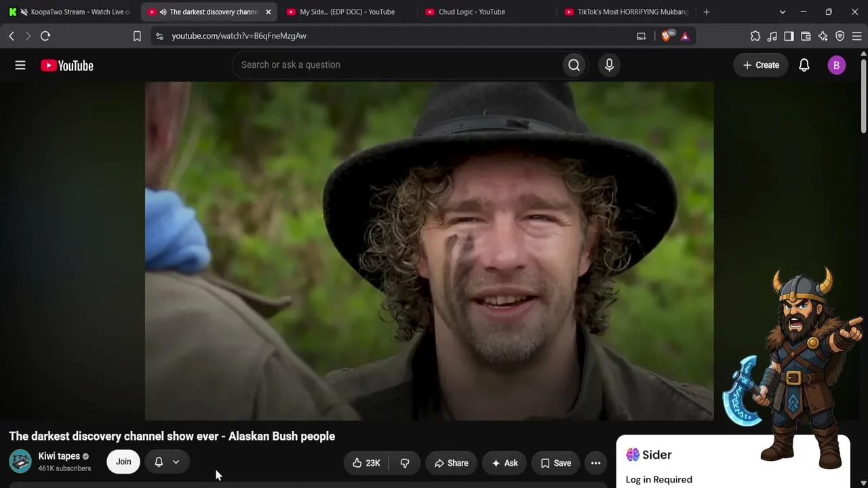Click the subscribed notification bell icon
The width and height of the screenshot is (868, 488).
(159, 462)
